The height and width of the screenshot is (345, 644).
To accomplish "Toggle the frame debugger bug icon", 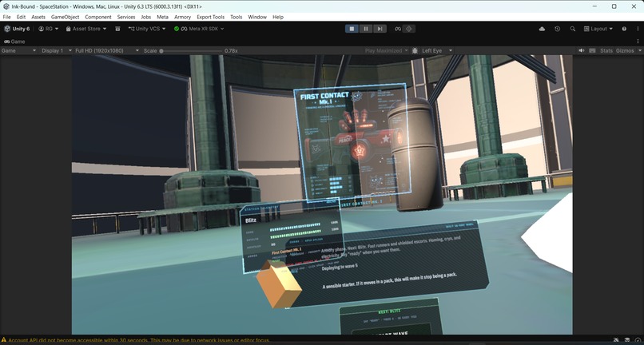I will [415, 50].
